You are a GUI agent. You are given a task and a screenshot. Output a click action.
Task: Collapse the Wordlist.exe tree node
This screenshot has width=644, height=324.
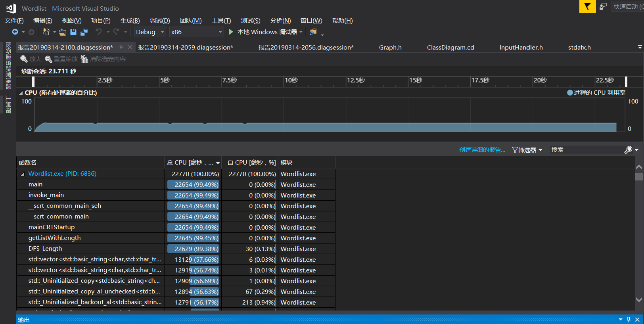[23, 174]
